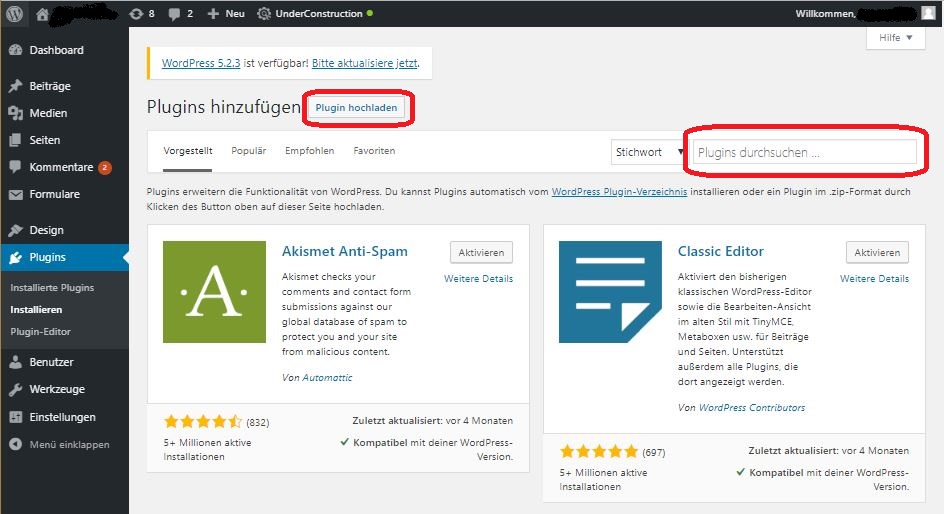Click the Bitte aktualisiere jetzt link
The width and height of the screenshot is (944, 514).
(365, 63)
